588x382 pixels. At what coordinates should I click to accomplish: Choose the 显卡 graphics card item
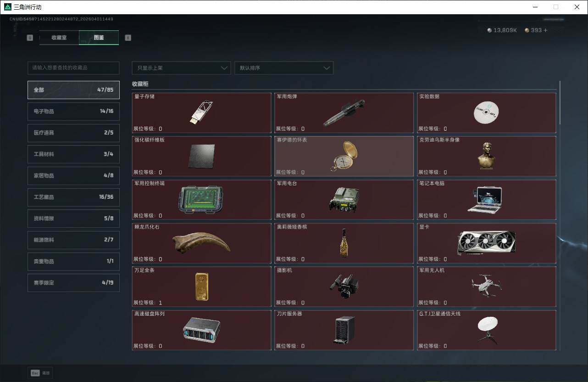tap(487, 243)
